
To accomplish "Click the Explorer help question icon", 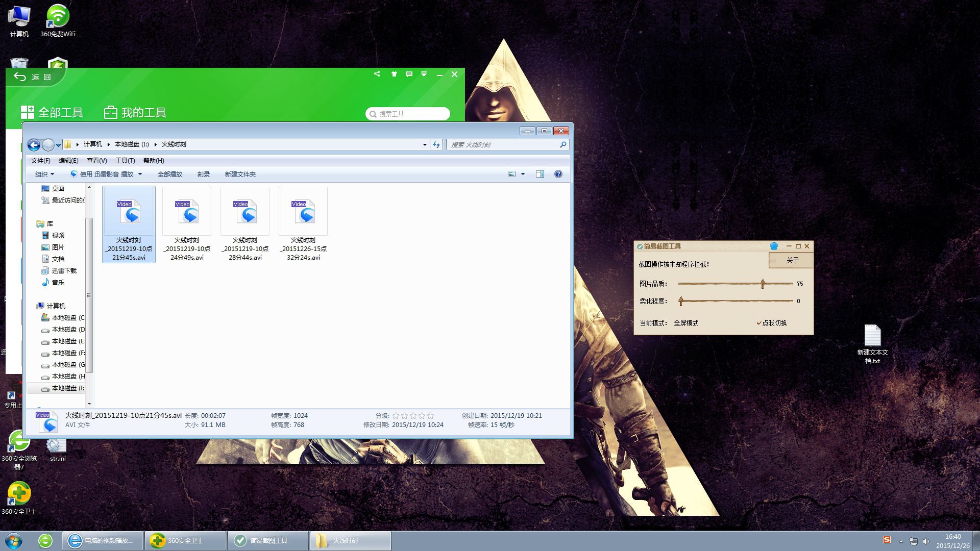I will coord(558,174).
